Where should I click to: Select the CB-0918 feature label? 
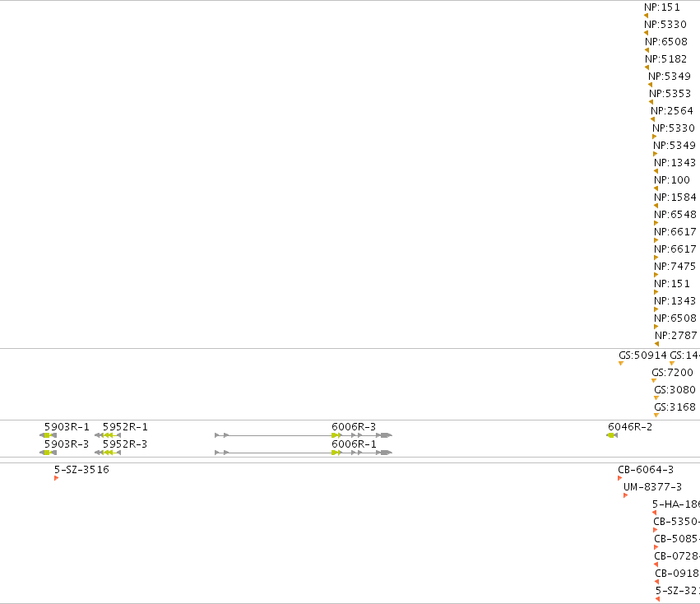tap(677, 574)
